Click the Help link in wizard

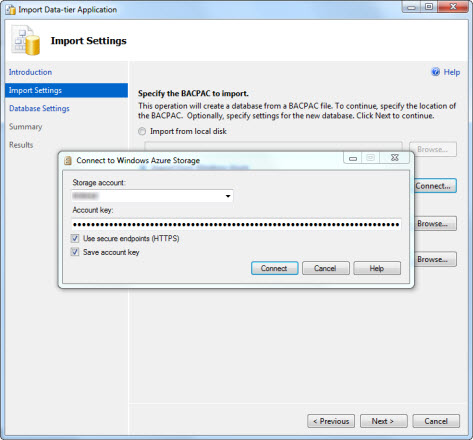click(452, 72)
